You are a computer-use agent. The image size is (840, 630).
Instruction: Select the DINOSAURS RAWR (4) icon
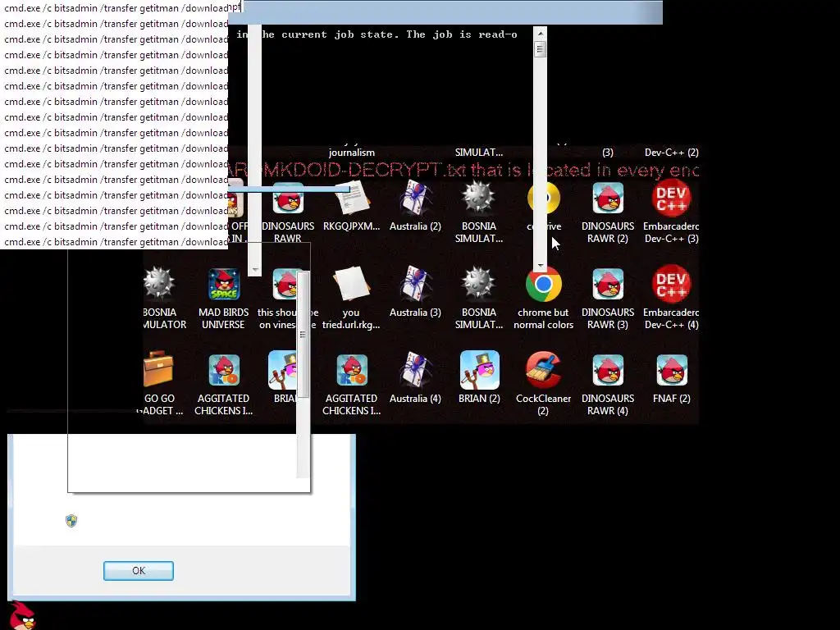[608, 370]
